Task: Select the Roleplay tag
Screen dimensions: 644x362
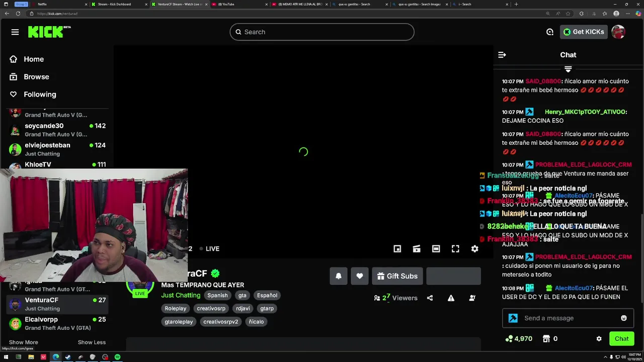Action: (176, 308)
